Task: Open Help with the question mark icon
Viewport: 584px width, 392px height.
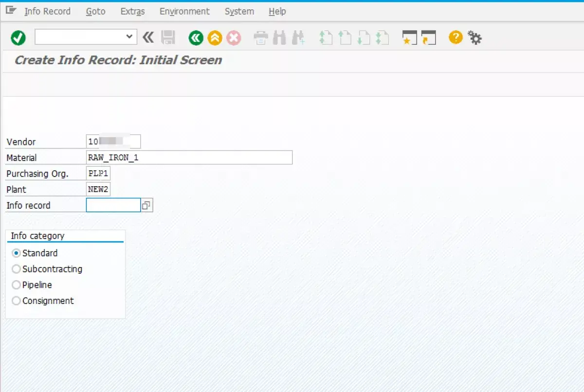Action: pos(456,37)
